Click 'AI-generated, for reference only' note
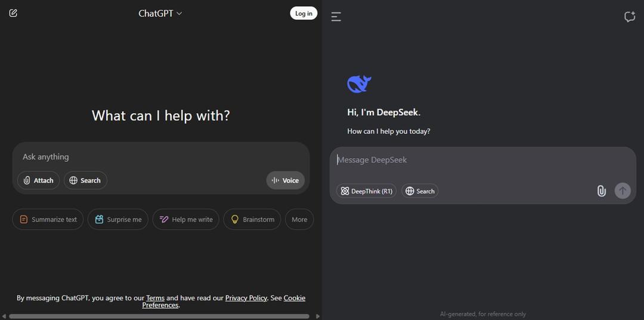644x320 pixels. point(482,314)
